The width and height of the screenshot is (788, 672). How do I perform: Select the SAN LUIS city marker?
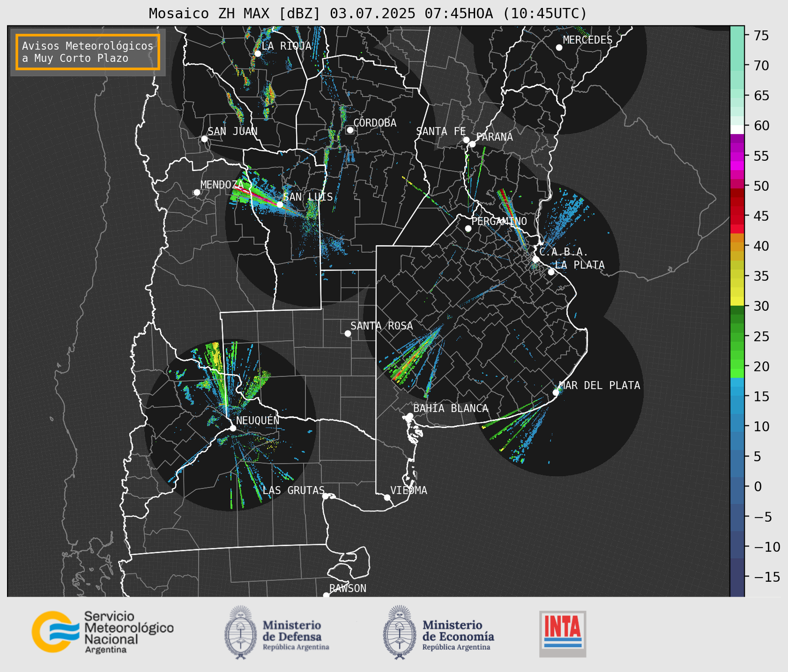point(280,204)
